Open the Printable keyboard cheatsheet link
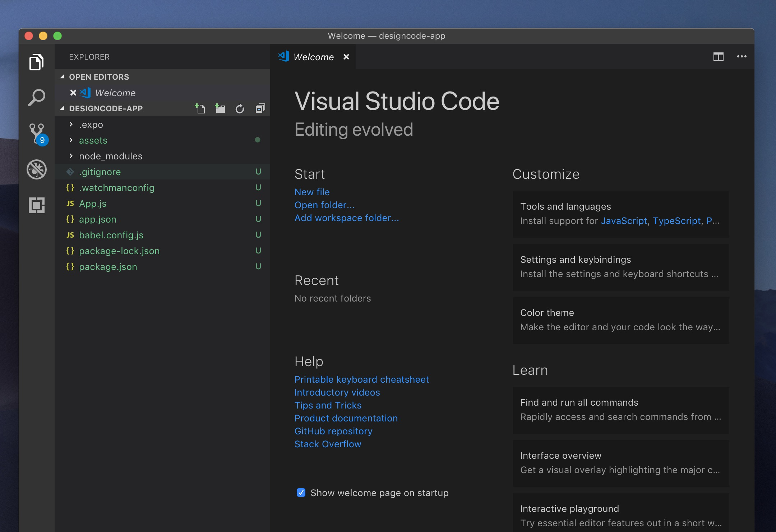Image resolution: width=776 pixels, height=532 pixels. tap(361, 379)
